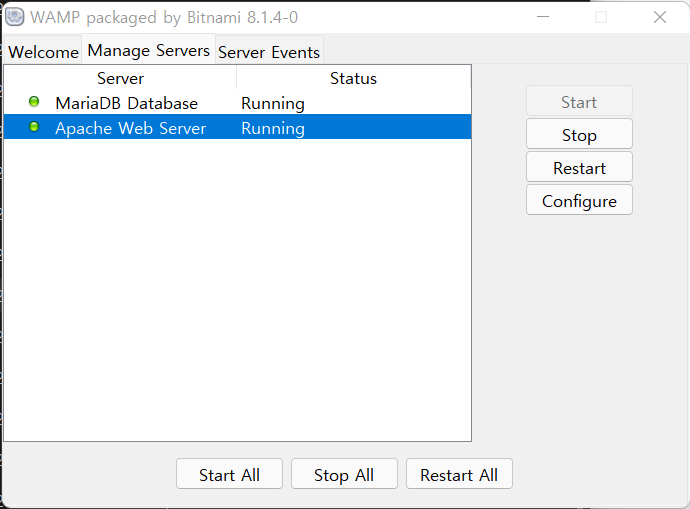Select the Manage Servers tab

tap(149, 50)
